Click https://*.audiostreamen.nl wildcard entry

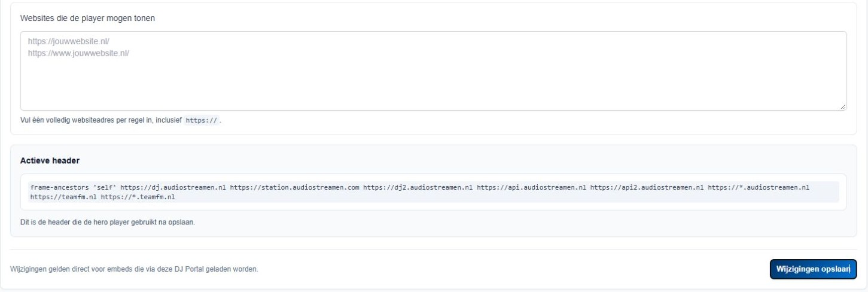(759, 187)
